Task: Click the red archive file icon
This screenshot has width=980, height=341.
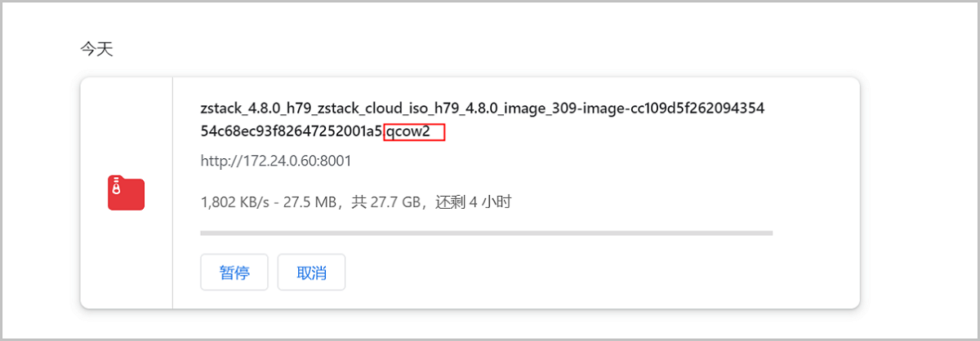Action: tap(126, 194)
